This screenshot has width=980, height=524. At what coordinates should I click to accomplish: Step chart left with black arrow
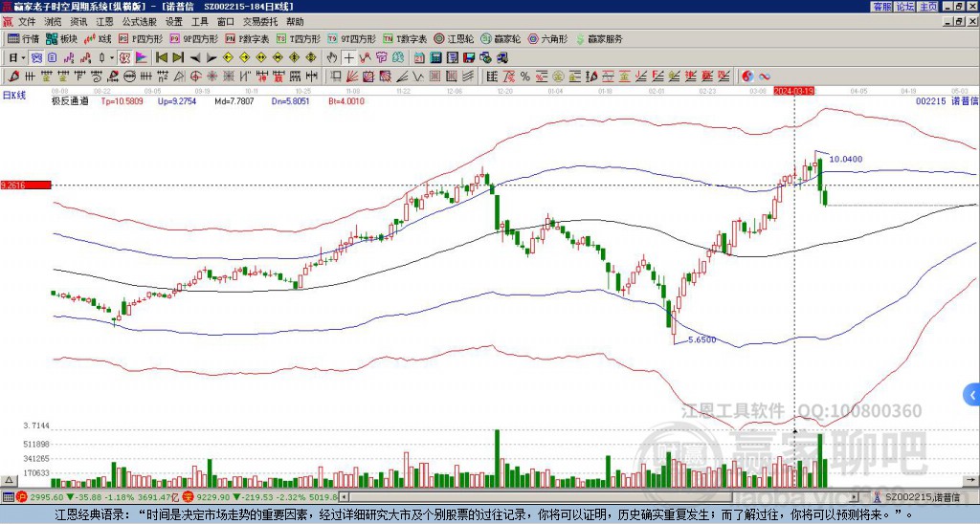195,58
